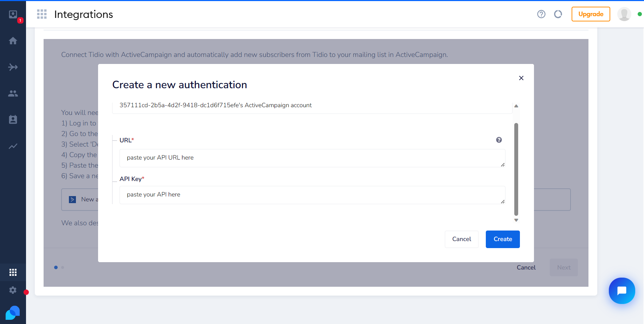Focus the API URL input field

pyautogui.click(x=313, y=158)
